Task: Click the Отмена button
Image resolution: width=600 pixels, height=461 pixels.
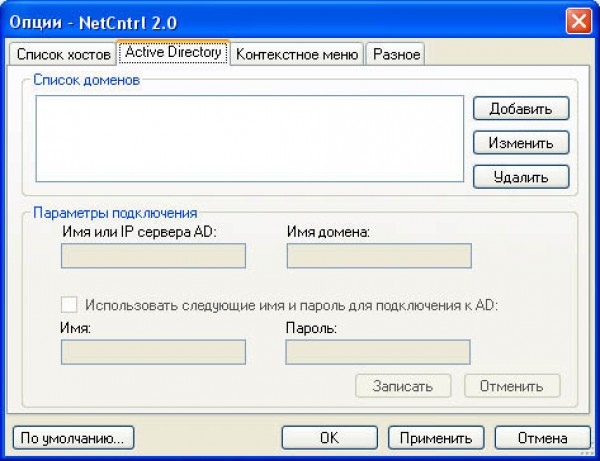Action: click(x=542, y=437)
